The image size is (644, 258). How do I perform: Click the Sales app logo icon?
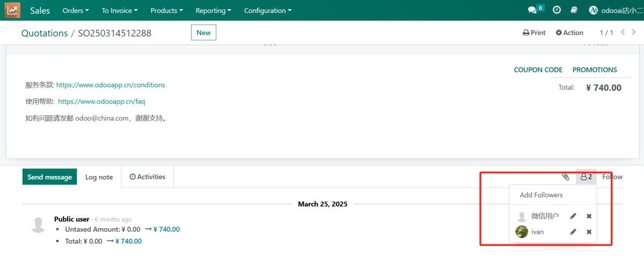tap(12, 10)
